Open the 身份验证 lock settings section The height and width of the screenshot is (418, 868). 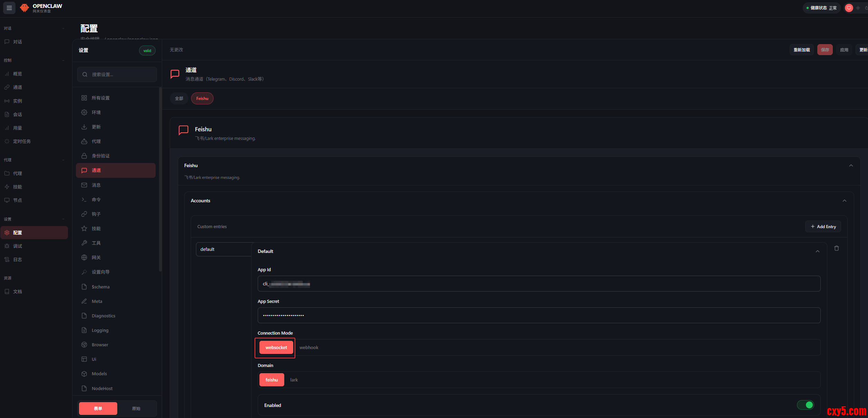[x=100, y=156]
